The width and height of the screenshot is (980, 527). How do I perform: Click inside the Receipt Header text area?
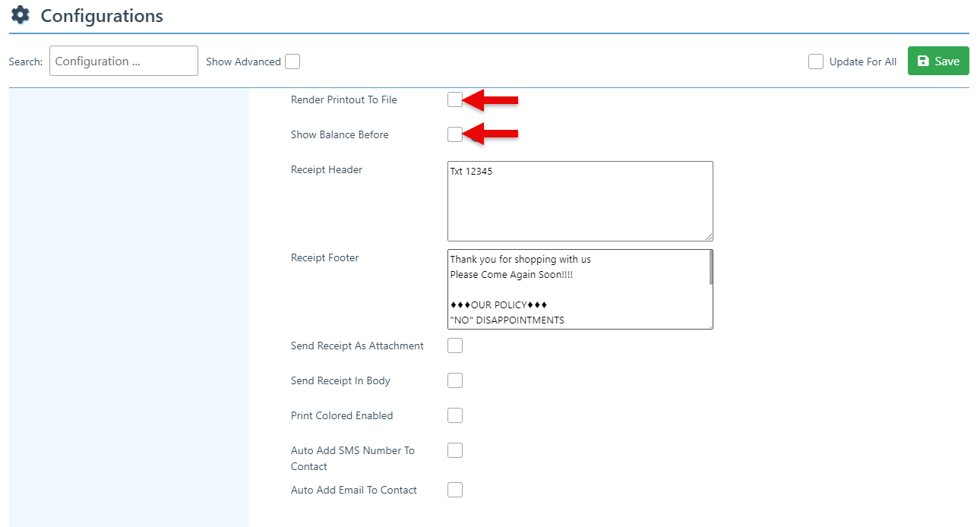point(580,201)
